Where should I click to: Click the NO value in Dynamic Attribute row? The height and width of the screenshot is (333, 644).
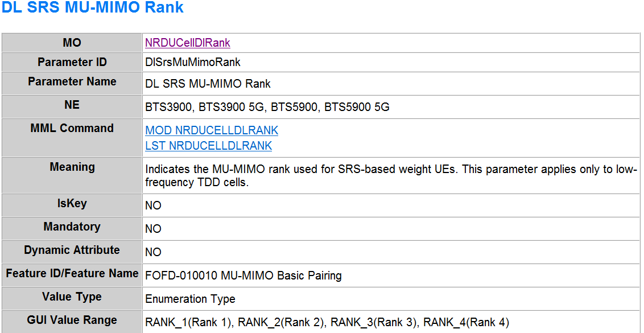tap(153, 252)
